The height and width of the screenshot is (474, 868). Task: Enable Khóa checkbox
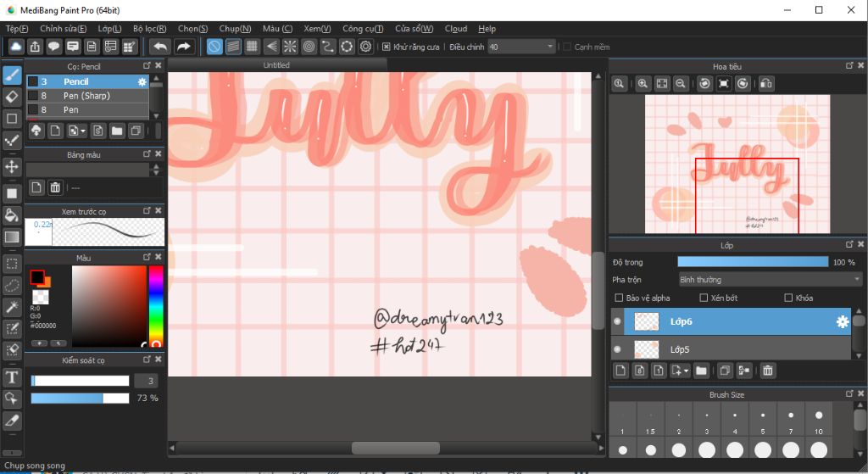point(788,298)
